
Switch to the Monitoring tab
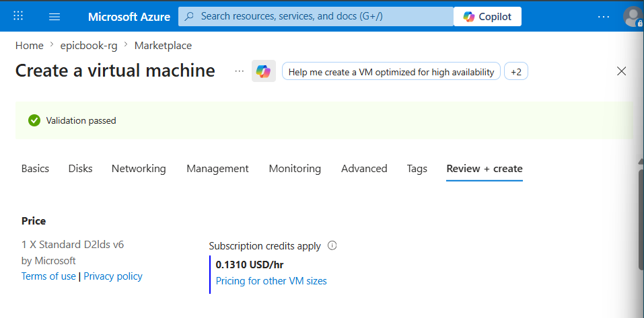pyautogui.click(x=295, y=169)
